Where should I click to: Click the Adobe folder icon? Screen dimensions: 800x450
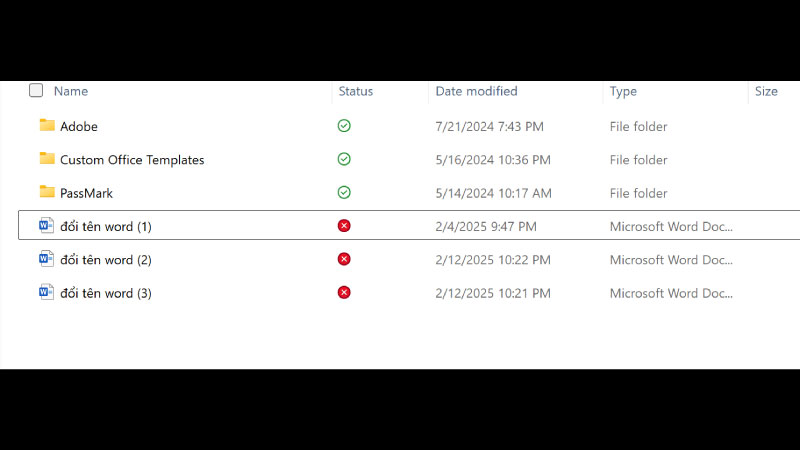(47, 125)
